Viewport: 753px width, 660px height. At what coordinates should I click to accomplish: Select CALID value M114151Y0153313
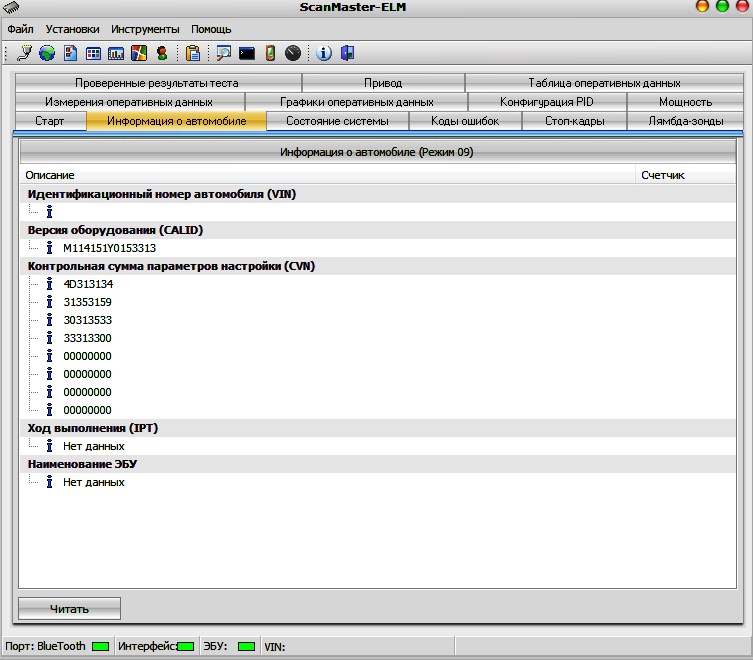pyautogui.click(x=109, y=248)
